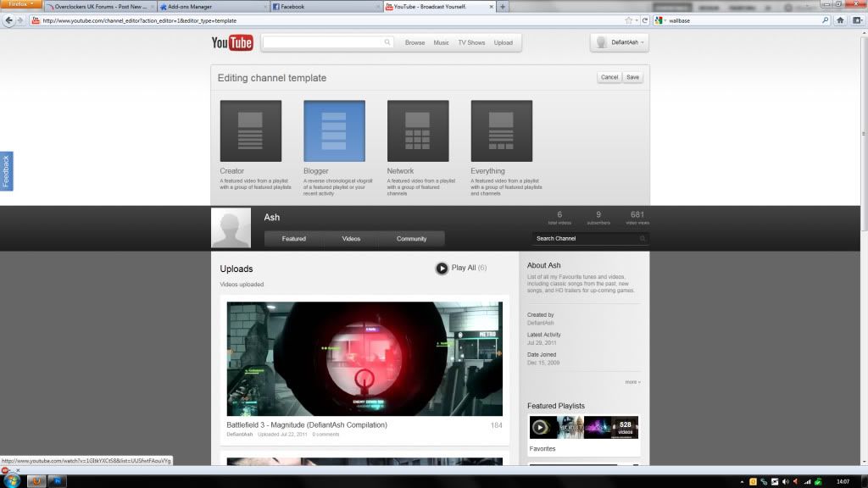Click the Save button

[x=632, y=77]
